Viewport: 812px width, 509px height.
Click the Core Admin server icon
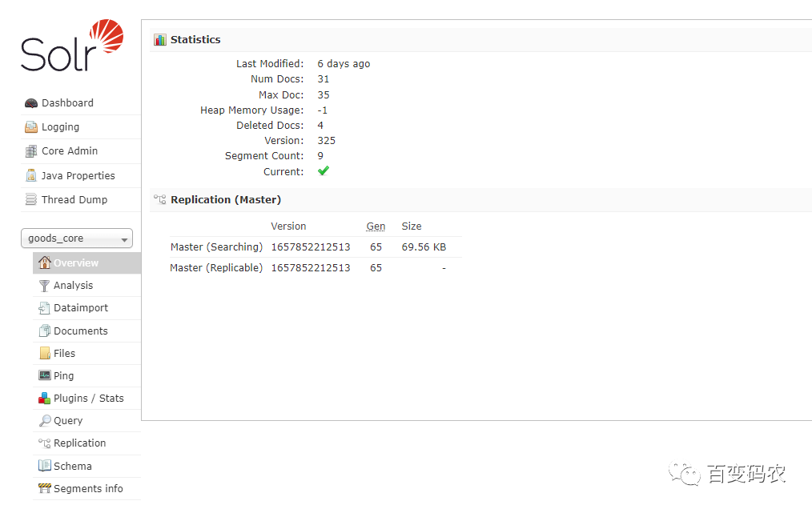[31, 151]
